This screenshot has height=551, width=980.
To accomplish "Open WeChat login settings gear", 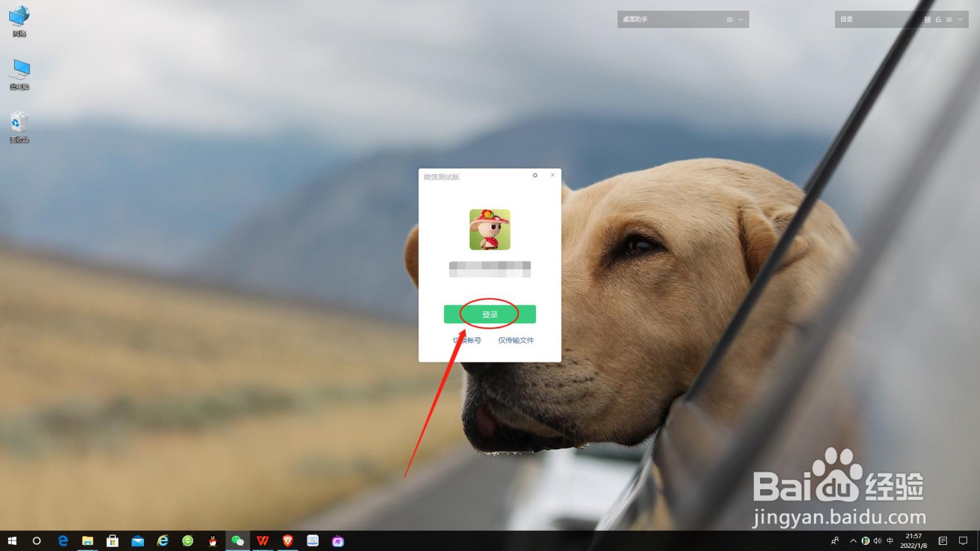I will click(535, 176).
